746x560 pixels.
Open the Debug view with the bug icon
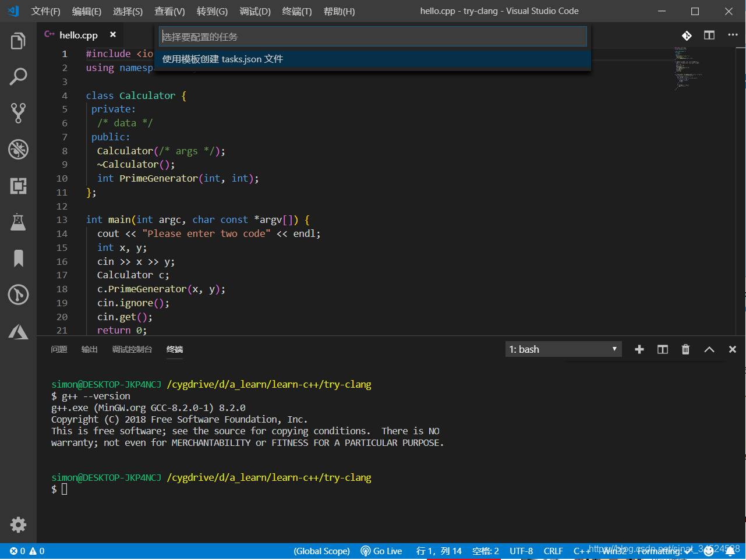(18, 150)
